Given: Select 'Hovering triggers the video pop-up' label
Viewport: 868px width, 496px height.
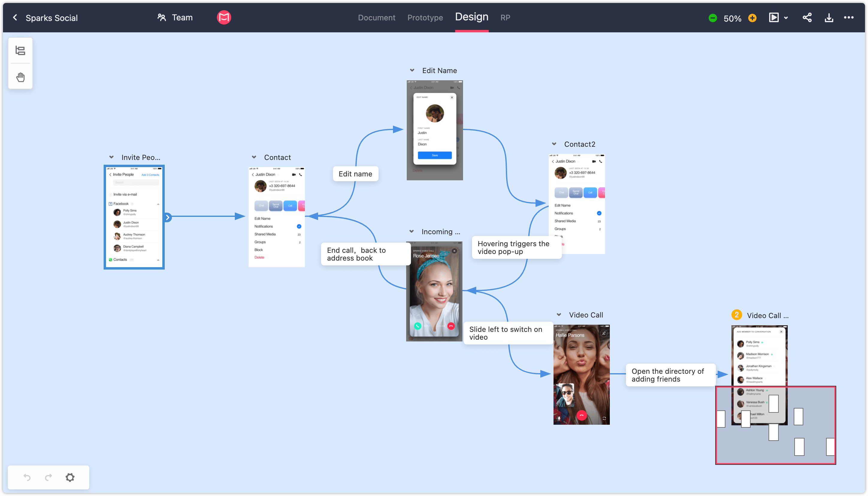Looking at the screenshot, I should point(516,247).
